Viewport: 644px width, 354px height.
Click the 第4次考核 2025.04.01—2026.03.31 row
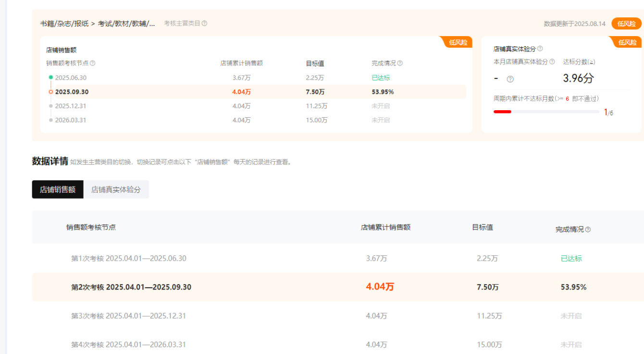(x=129, y=344)
